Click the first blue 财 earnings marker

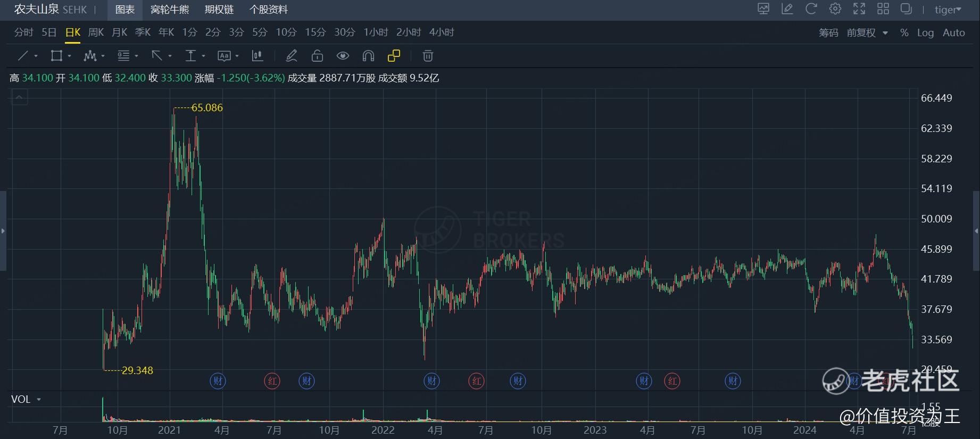tap(218, 381)
